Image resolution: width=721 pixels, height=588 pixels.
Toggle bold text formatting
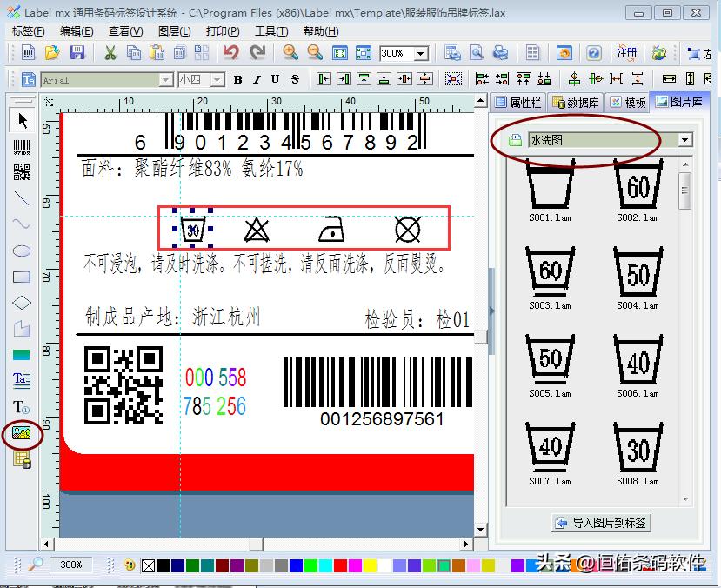pyautogui.click(x=237, y=79)
